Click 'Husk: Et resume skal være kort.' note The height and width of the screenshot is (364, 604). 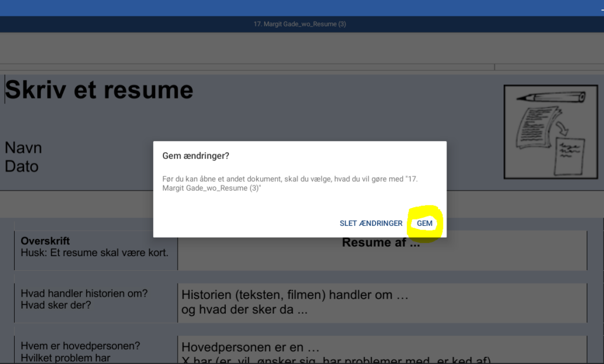click(94, 252)
